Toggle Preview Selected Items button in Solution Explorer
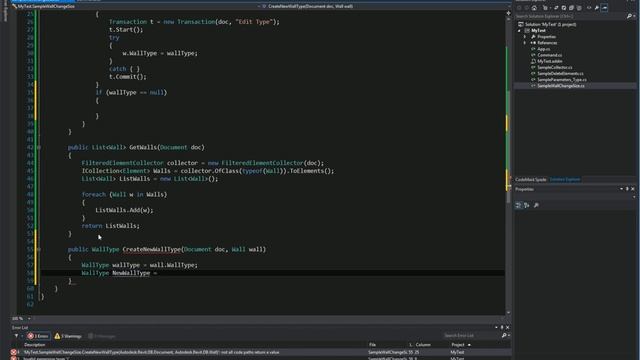 click(604, 8)
